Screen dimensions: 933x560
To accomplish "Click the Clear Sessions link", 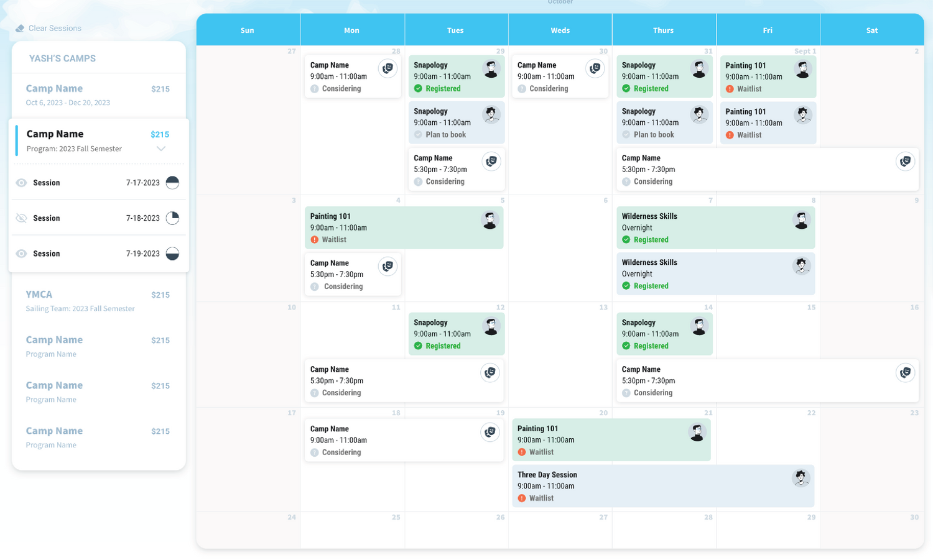I will pos(55,29).
